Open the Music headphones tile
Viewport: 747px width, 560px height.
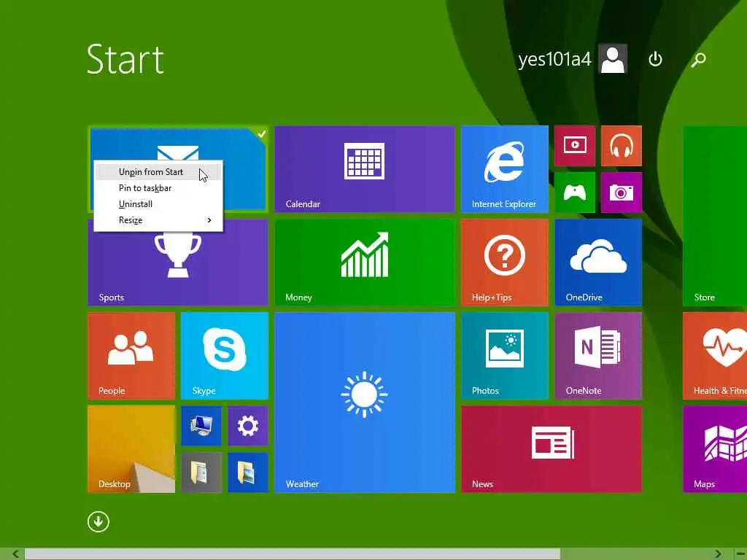tap(622, 146)
